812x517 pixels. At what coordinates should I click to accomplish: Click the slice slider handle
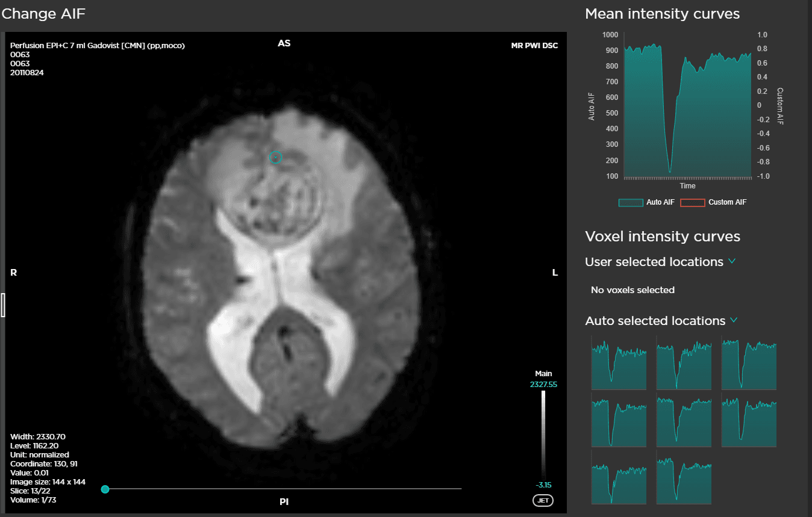pos(105,489)
